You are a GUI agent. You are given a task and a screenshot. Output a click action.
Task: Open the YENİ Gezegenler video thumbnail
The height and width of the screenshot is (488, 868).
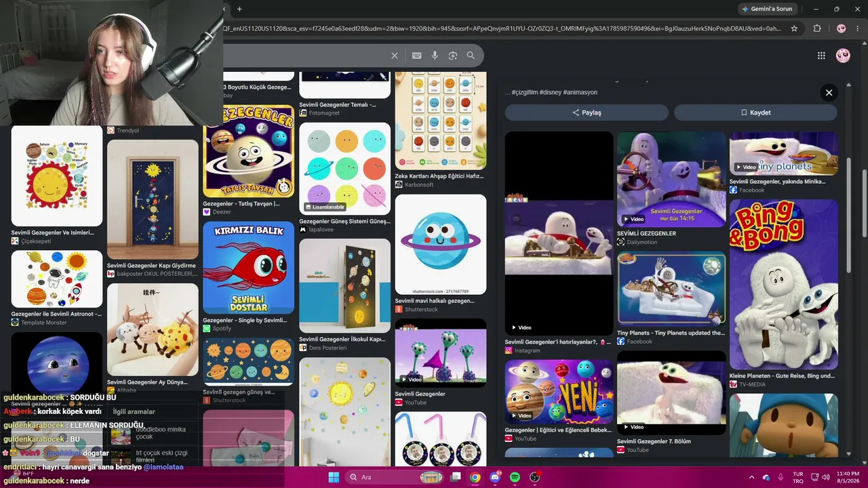(x=559, y=391)
